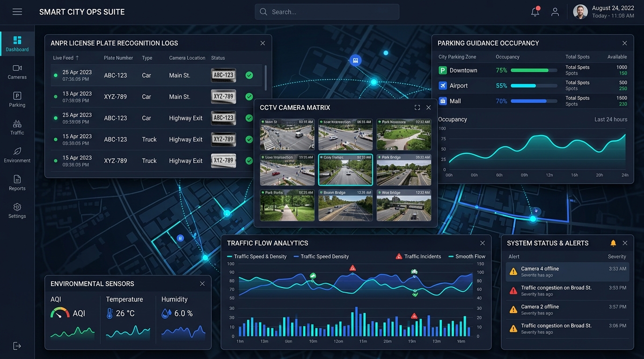
Task: Click the Last 24 hours label
Action: tap(611, 119)
